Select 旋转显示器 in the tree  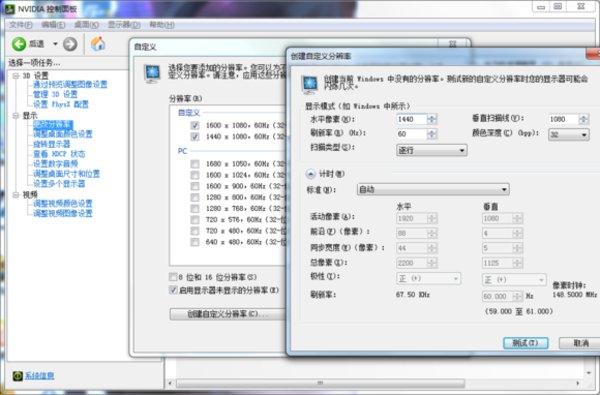(52, 144)
